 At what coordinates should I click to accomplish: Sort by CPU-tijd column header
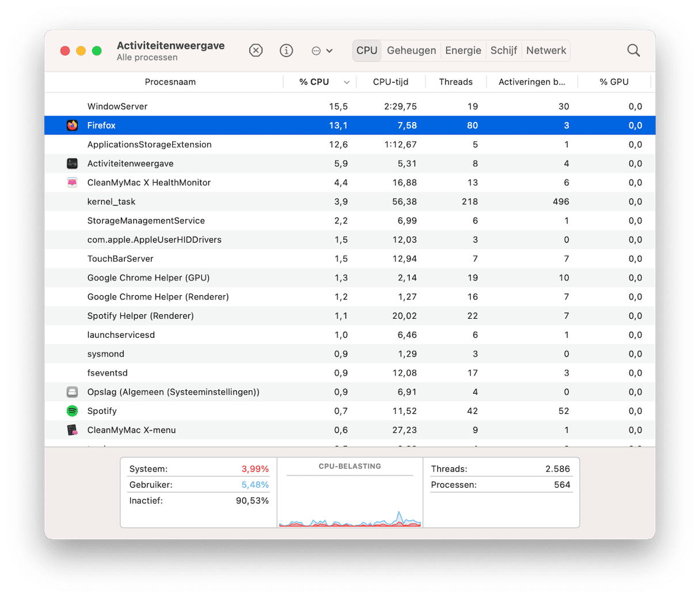coord(390,82)
